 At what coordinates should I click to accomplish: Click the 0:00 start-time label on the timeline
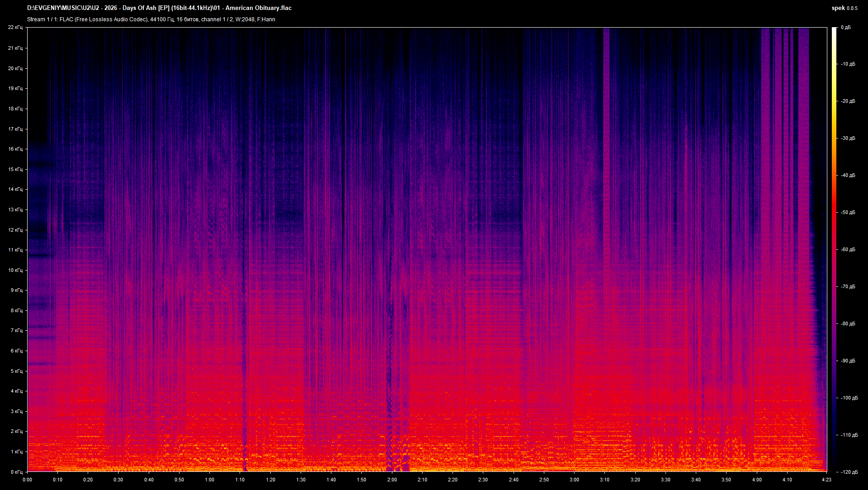pos(27,479)
